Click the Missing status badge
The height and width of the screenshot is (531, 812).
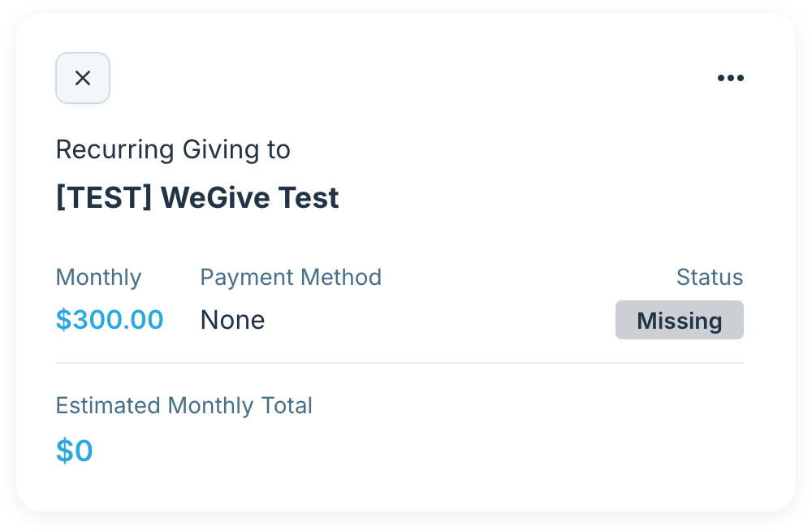680,320
